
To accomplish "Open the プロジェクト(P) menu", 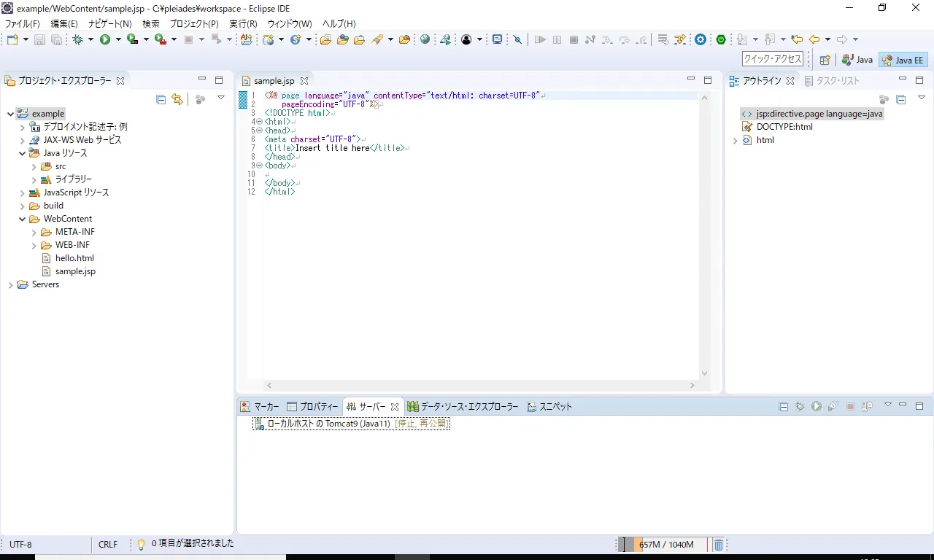I will (x=194, y=23).
